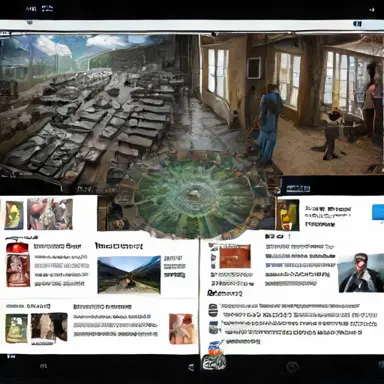Image resolution: width=384 pixels, height=384 pixels.
Task: Open the mountain valley road thumbnail
Action: tap(129, 275)
